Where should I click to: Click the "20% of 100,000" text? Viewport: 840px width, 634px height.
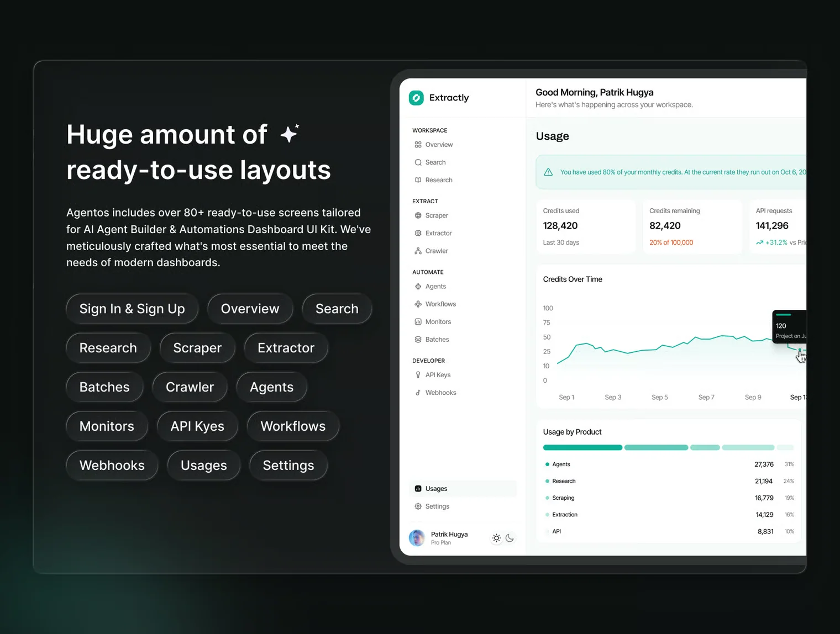671,242
